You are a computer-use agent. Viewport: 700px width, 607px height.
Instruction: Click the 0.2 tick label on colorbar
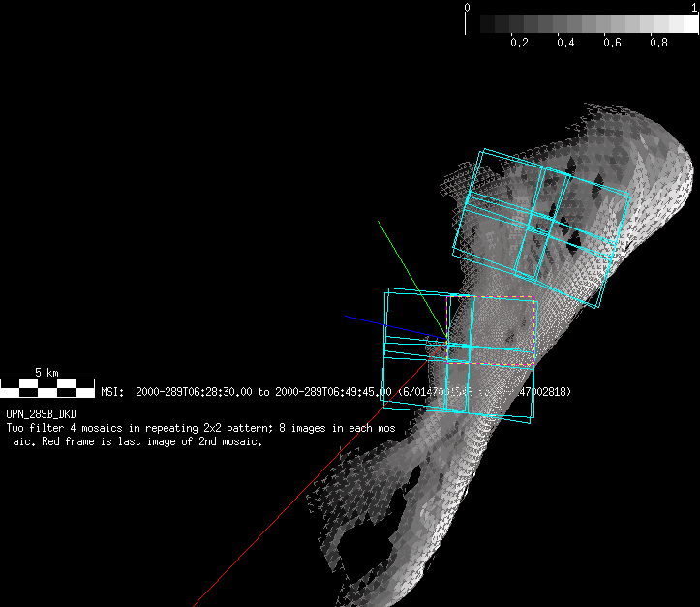pos(519,44)
